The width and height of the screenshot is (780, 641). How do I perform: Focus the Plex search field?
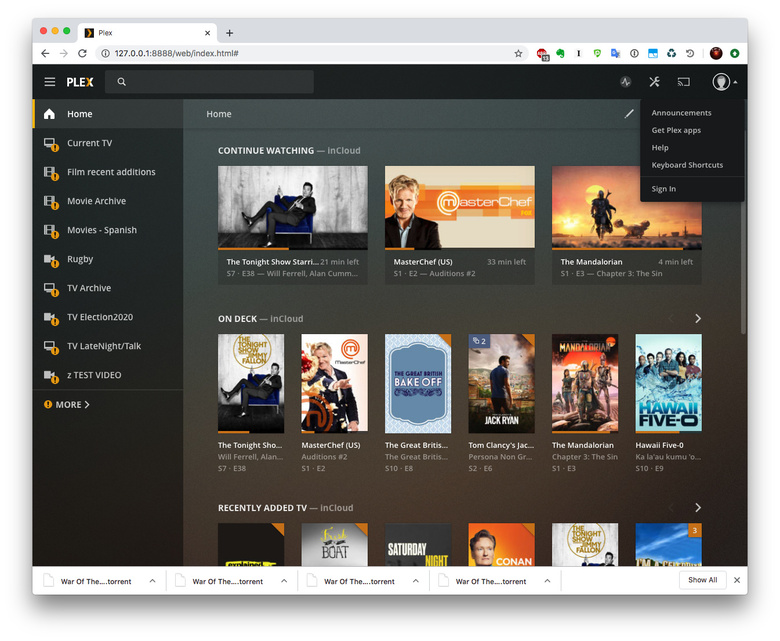[209, 82]
